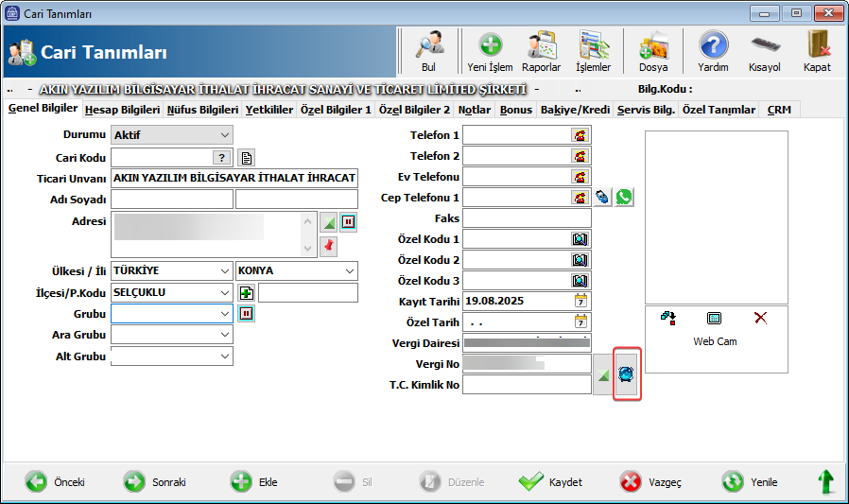The image size is (849, 504).
Task: Click the globe query icon beside Vergi No
Action: click(627, 374)
